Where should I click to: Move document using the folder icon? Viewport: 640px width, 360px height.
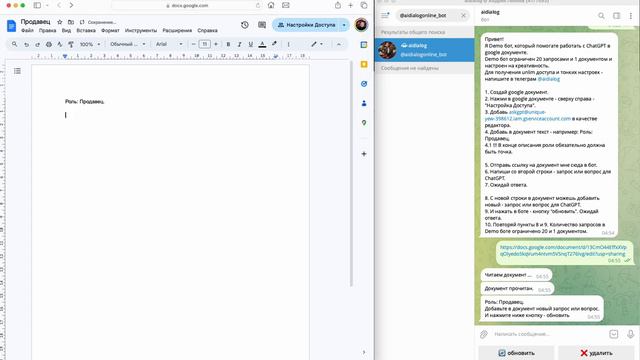(x=71, y=22)
